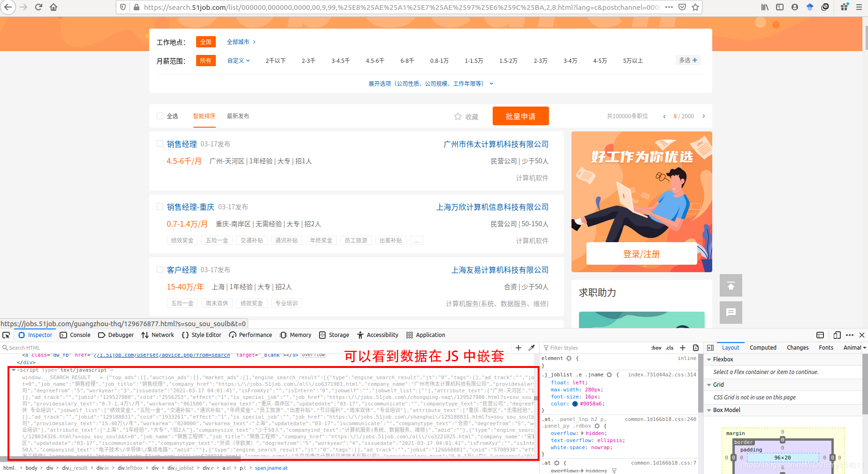Open the 自定义 salary range dropdown
This screenshot has width=868, height=474.
click(x=238, y=61)
